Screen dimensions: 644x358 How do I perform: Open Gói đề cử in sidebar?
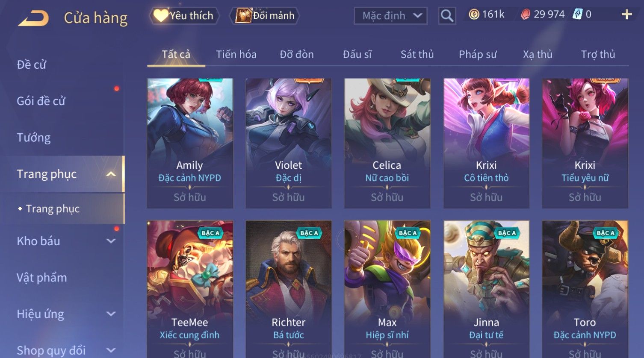pos(41,101)
